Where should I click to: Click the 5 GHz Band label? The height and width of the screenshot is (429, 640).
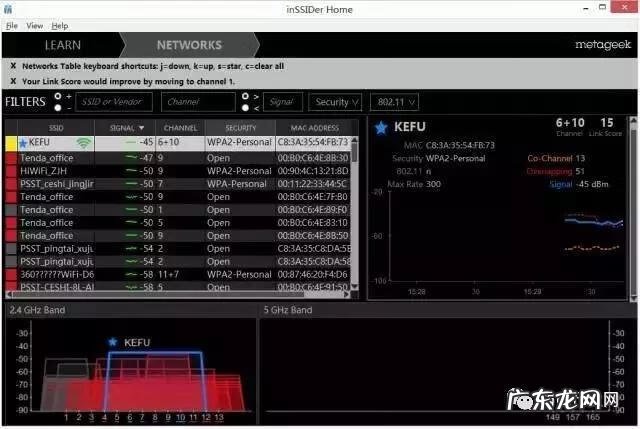point(288,310)
